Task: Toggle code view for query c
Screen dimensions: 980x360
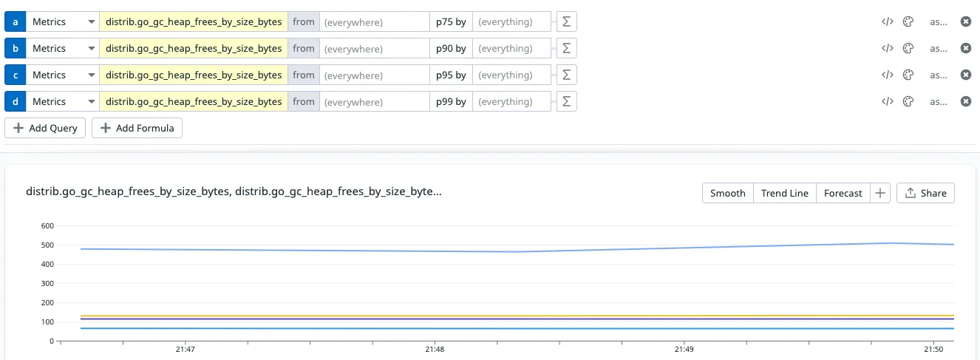Action: (x=888, y=75)
